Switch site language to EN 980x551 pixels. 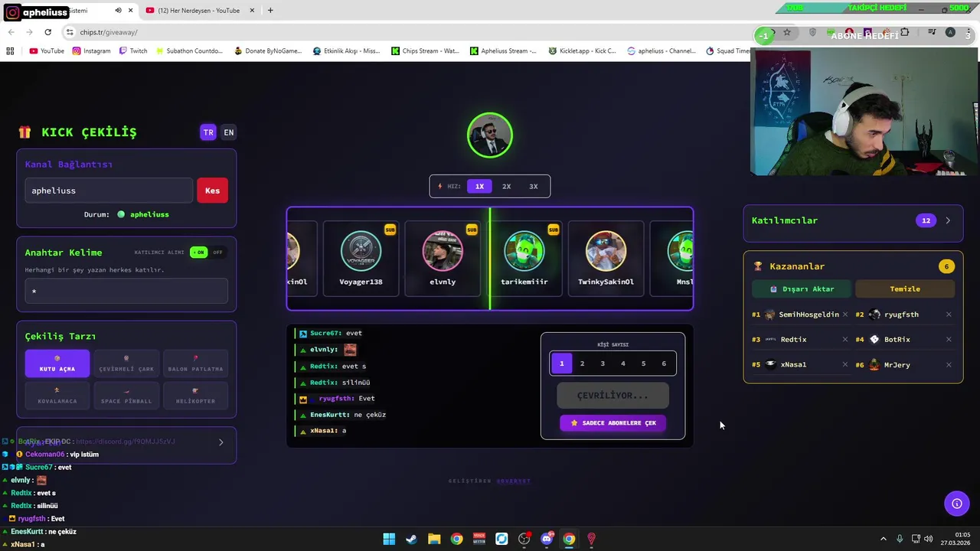pyautogui.click(x=229, y=132)
